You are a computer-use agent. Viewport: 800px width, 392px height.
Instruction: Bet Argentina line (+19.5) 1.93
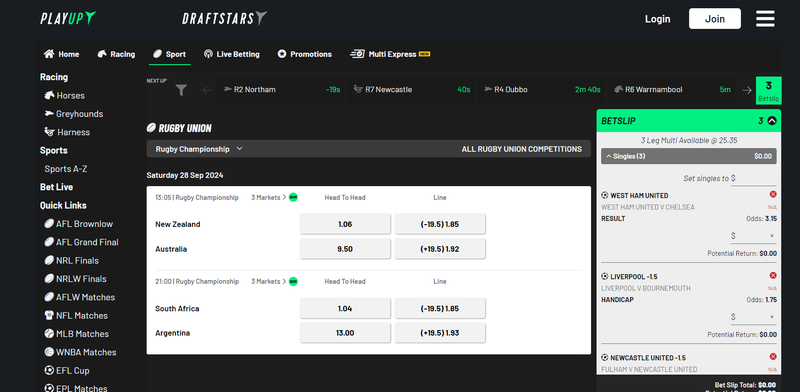click(440, 333)
